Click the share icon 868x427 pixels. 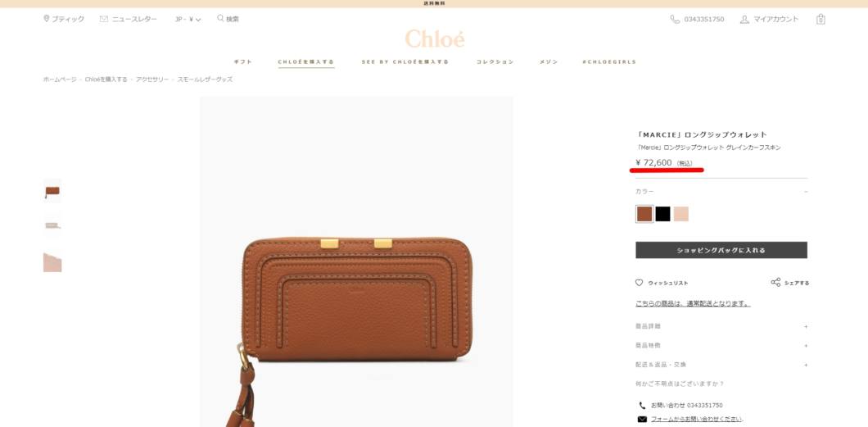coord(775,283)
